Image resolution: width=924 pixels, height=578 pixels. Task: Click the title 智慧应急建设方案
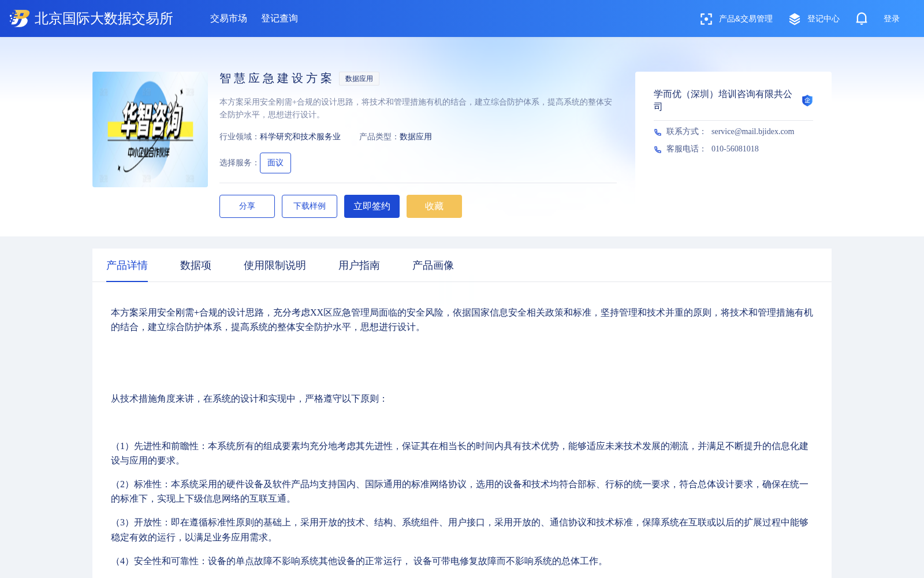276,79
